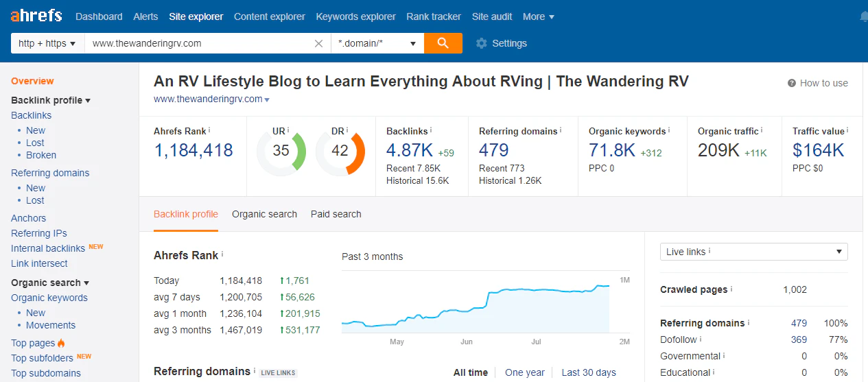Click the info icon beside Ahrefs Rank

coord(209,130)
